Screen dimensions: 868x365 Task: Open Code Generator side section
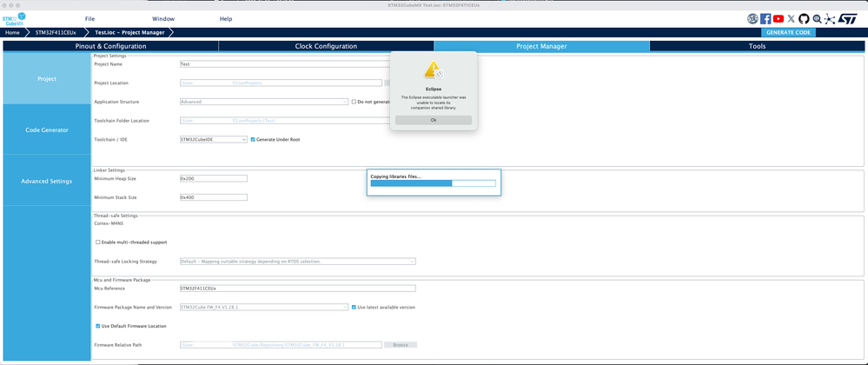tap(47, 129)
